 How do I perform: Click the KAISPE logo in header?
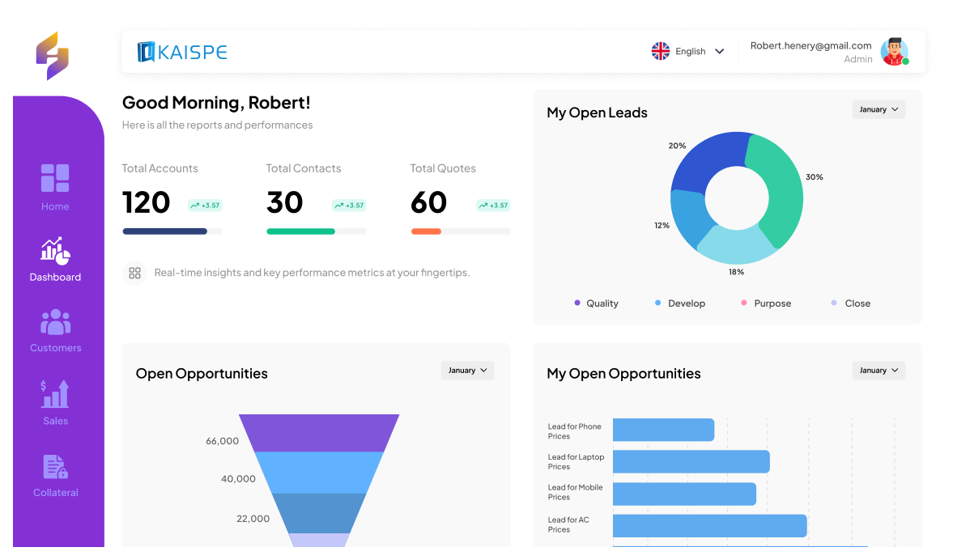click(182, 52)
